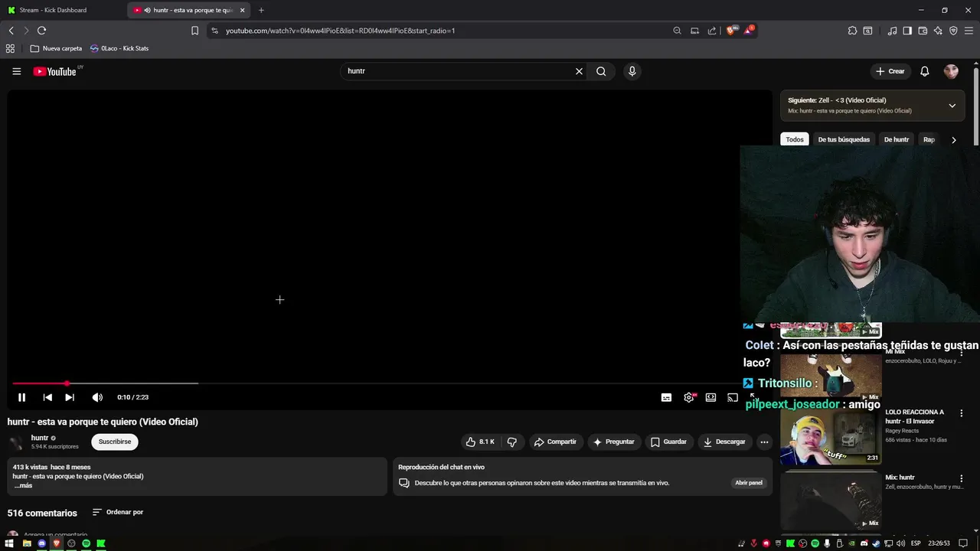Go back in browser history
This screenshot has height=551, width=980.
(x=11, y=31)
